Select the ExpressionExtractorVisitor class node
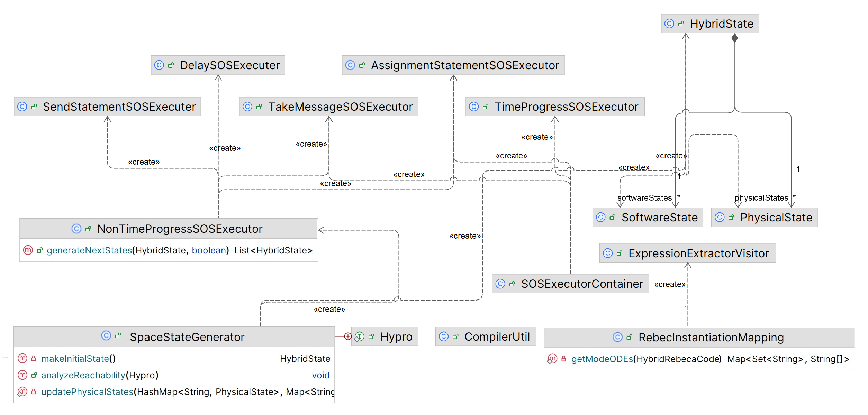Image resolution: width=868 pixels, height=415 pixels. pos(698,253)
